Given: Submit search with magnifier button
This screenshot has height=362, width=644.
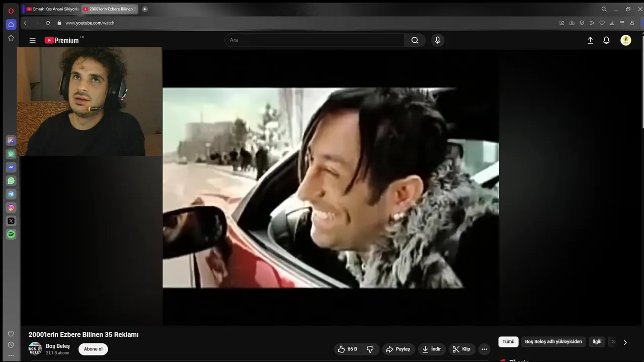Looking at the screenshot, I should 415,40.
